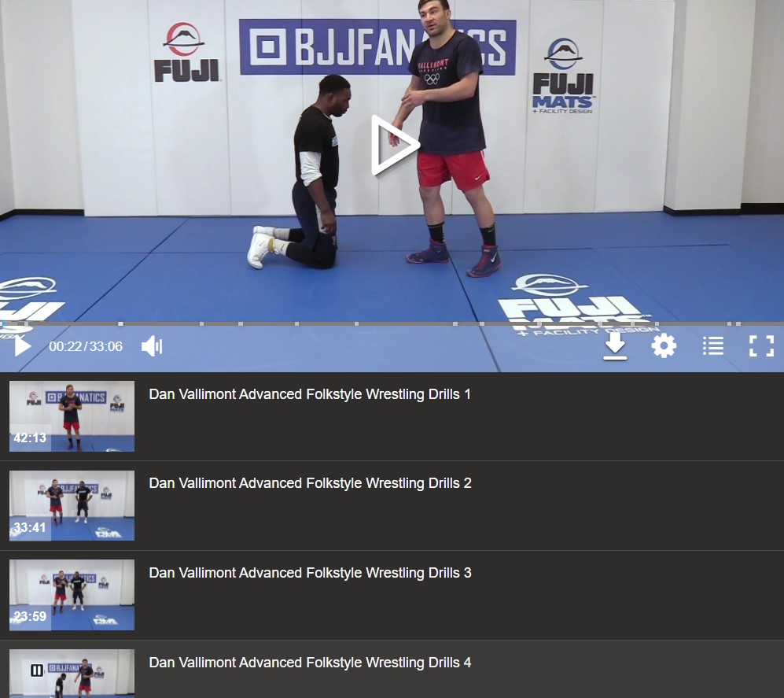Select Dan Vallimont Advanced Folkstyle Wrestling Drills 1 title

(310, 394)
